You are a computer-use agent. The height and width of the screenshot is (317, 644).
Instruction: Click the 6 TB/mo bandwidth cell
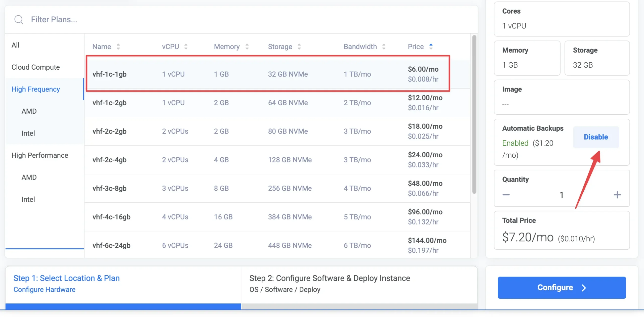pyautogui.click(x=357, y=245)
